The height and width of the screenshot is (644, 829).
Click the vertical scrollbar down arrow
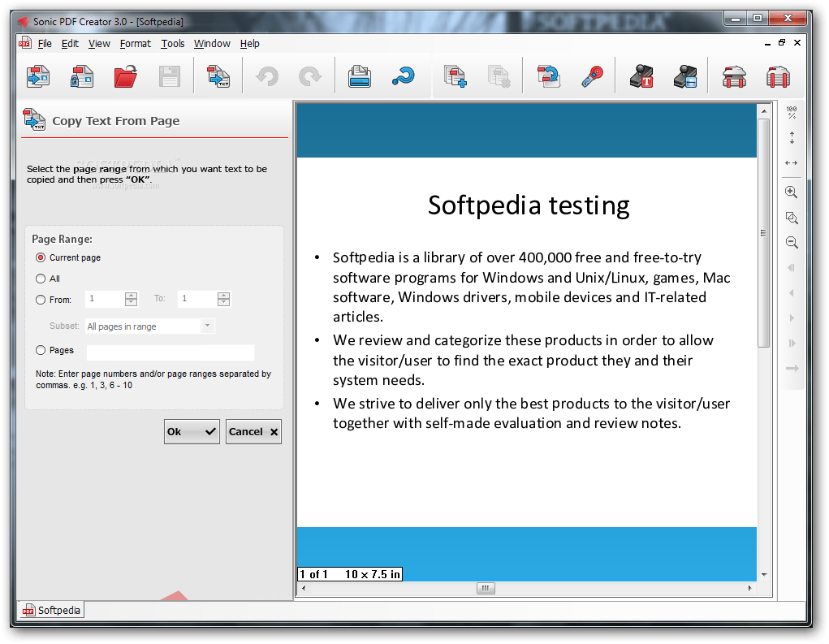point(763,575)
